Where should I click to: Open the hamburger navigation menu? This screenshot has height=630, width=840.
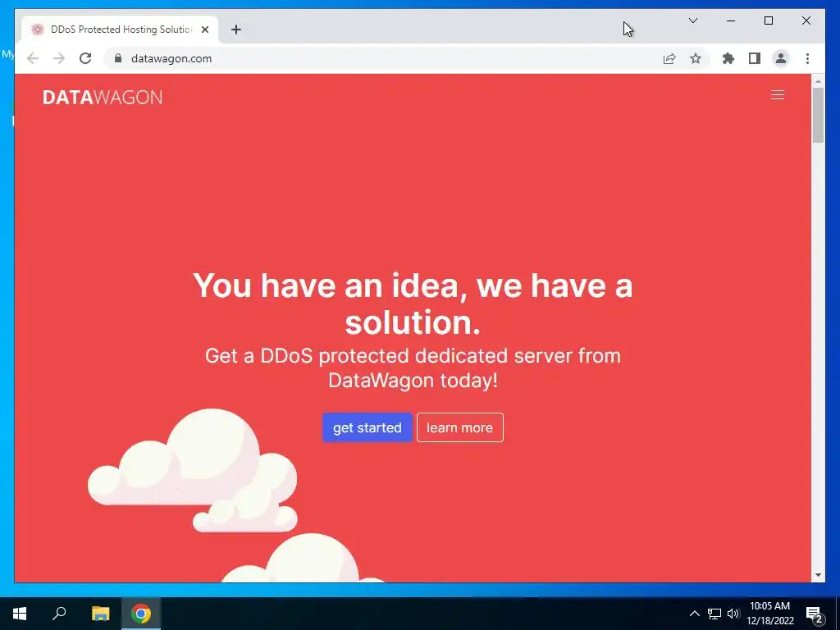coord(778,95)
